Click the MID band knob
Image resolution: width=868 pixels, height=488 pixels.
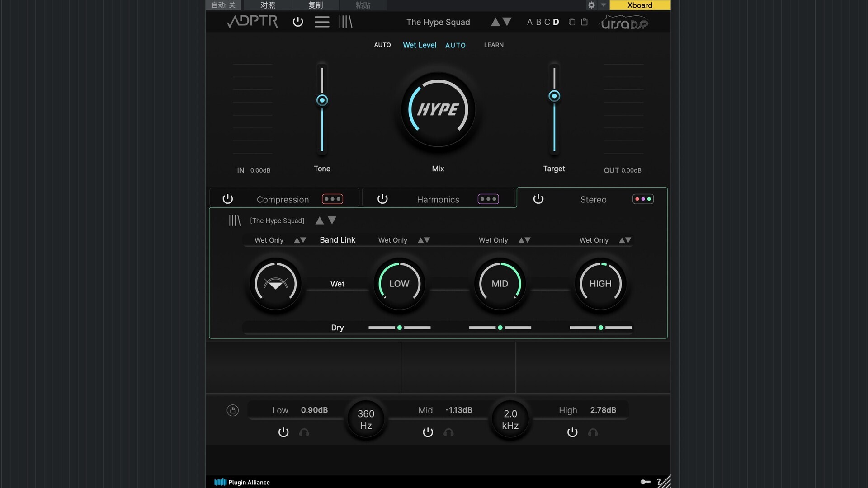(x=500, y=284)
